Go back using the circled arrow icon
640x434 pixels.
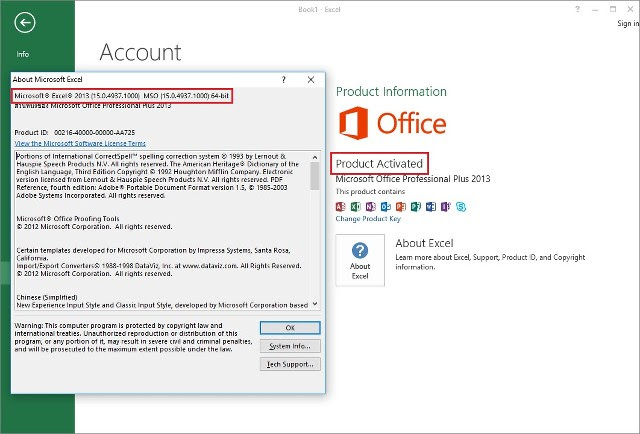click(x=25, y=22)
